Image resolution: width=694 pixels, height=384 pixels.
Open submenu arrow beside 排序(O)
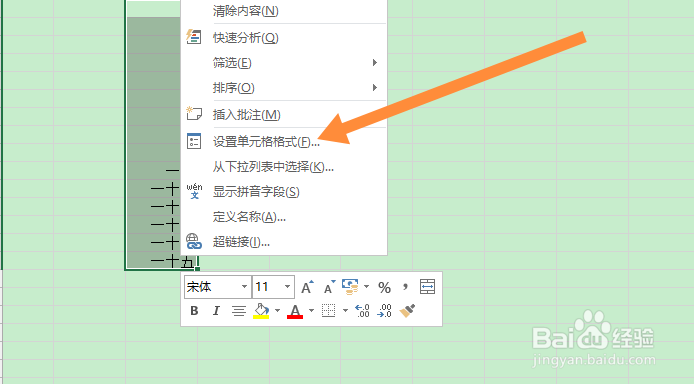375,88
